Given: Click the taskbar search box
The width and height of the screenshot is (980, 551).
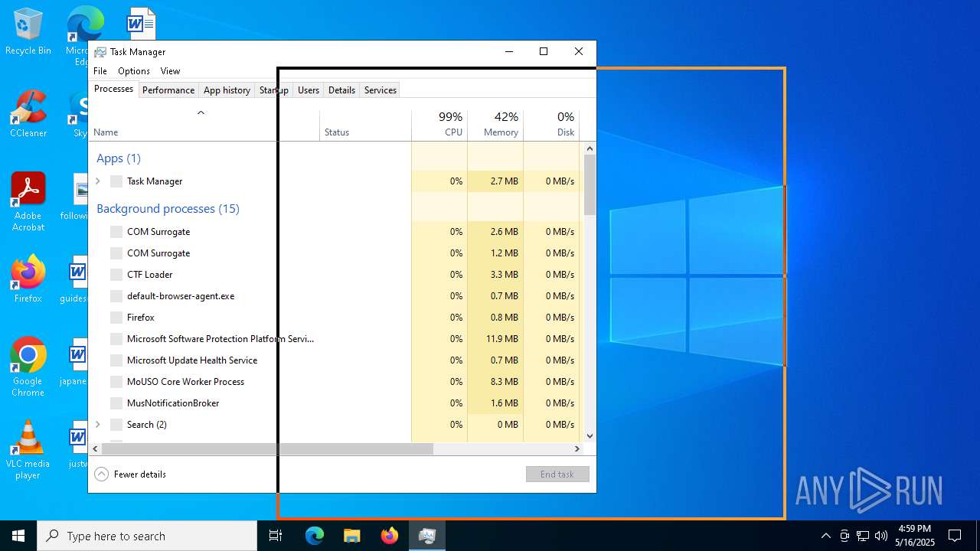Looking at the screenshot, I should coord(147,536).
